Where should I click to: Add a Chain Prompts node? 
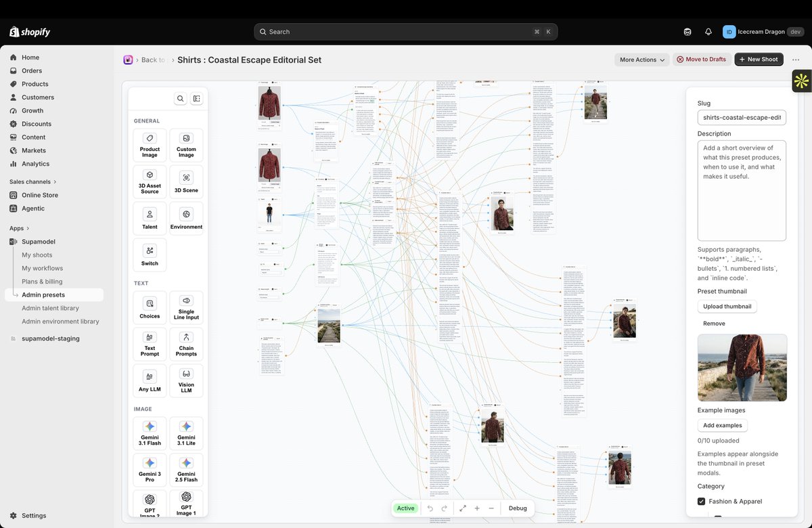tap(186, 344)
